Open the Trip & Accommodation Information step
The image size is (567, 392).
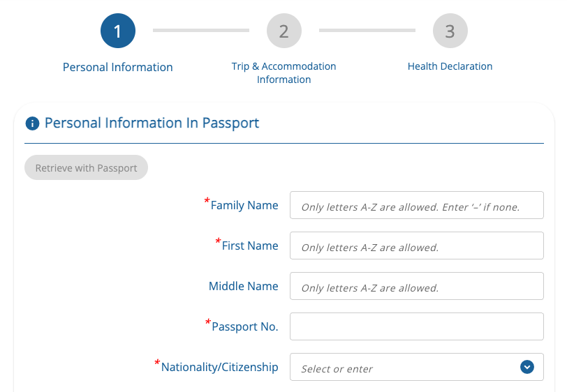coord(283,73)
